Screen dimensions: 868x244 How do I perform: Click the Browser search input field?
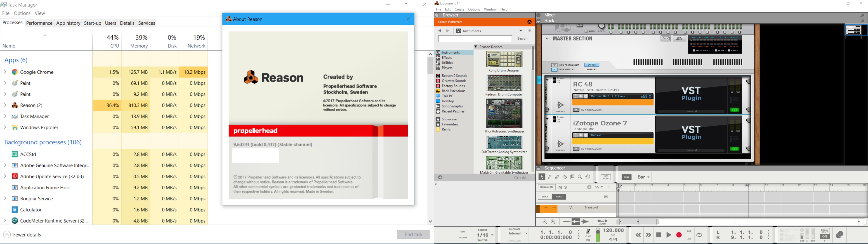click(475, 39)
